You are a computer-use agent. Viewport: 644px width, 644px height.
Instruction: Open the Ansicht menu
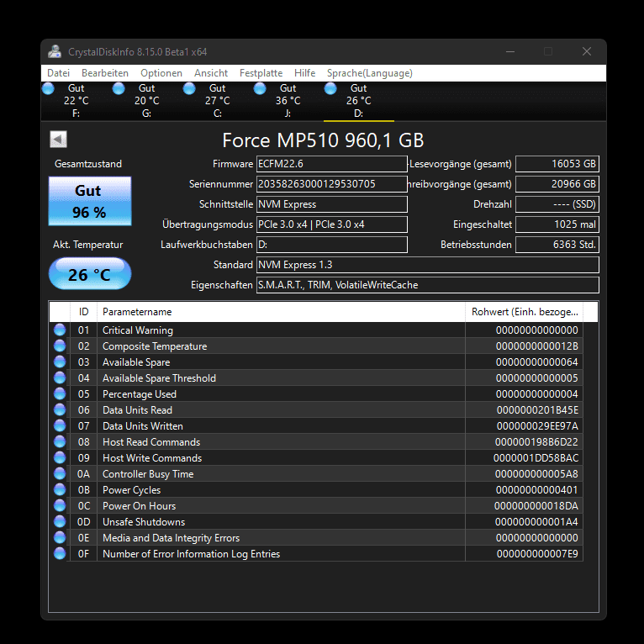[211, 73]
